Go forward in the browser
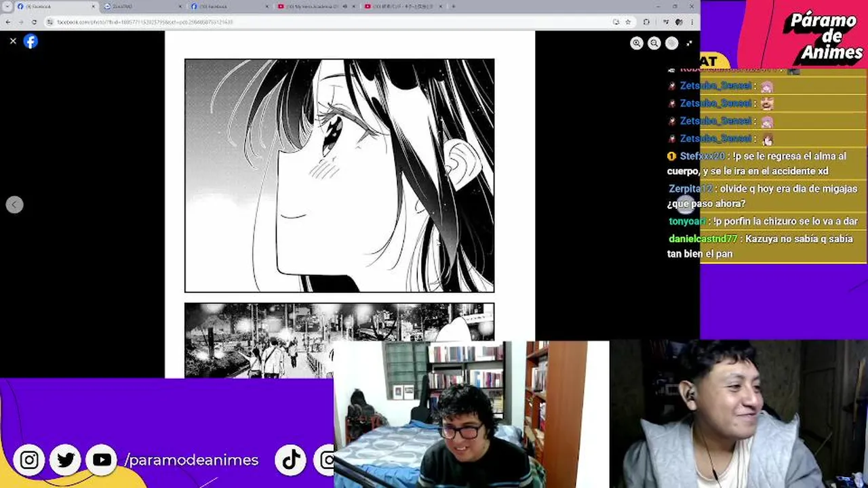 20,22
